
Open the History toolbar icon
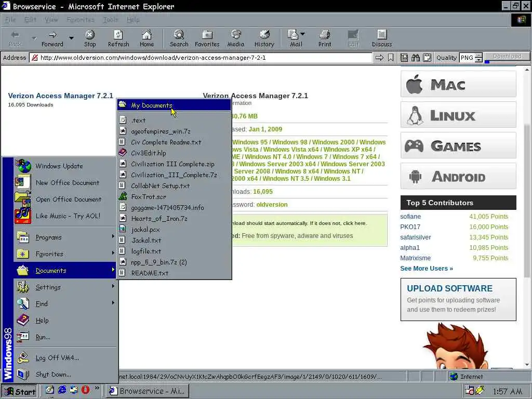coord(264,38)
